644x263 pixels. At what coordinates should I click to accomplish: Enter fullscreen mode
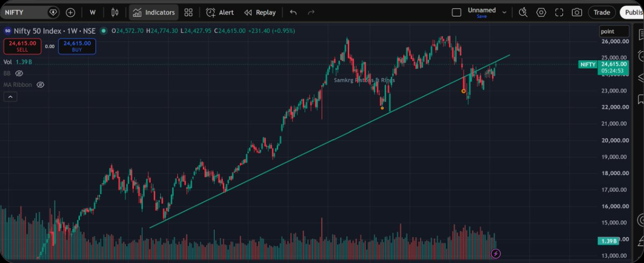click(x=559, y=13)
